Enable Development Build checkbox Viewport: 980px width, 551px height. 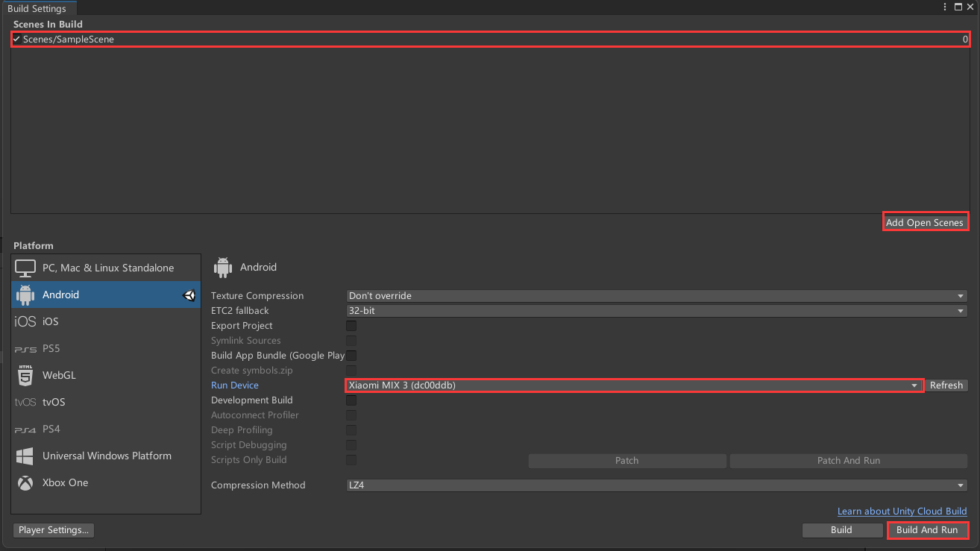(351, 400)
